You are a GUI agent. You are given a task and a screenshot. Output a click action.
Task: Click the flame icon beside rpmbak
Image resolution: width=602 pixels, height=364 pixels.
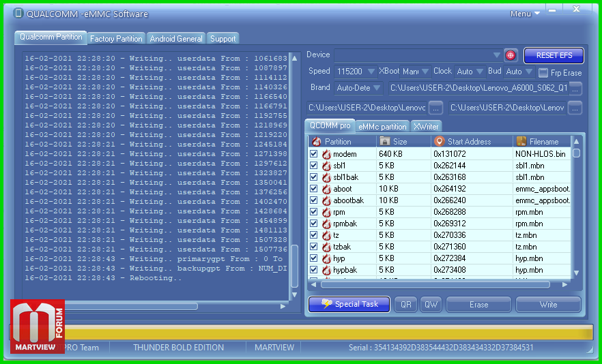[x=326, y=224]
